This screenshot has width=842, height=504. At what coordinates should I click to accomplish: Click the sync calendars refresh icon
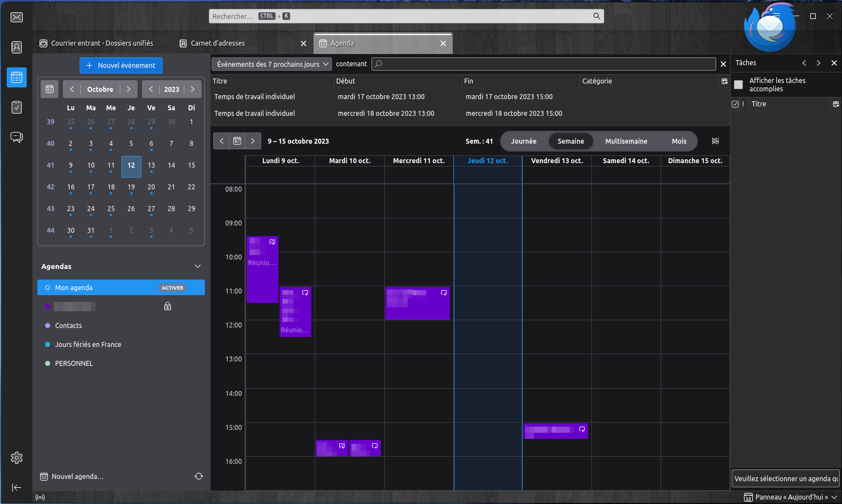coord(199,476)
